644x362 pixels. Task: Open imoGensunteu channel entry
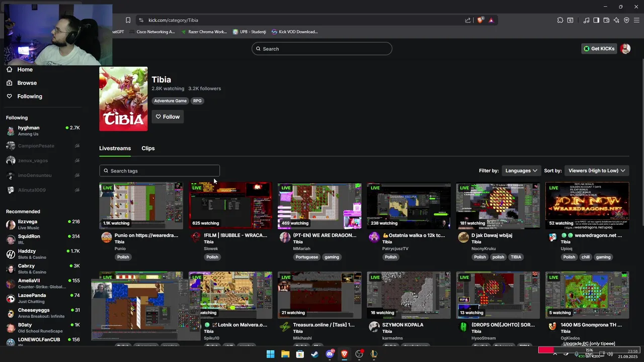[43, 175]
